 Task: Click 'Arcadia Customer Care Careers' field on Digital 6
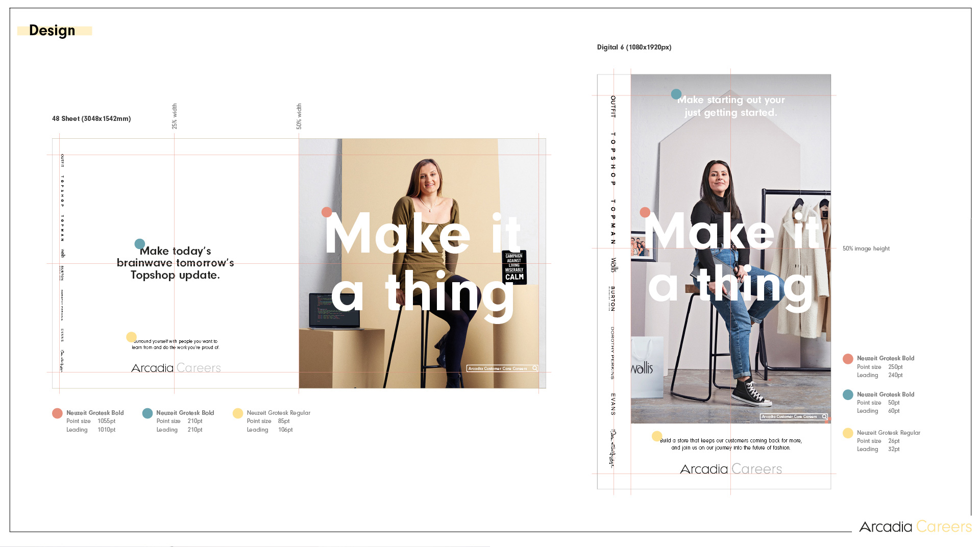coord(794,416)
